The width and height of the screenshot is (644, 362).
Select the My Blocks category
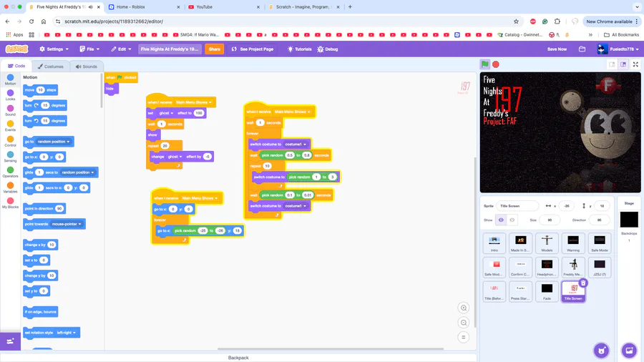(x=10, y=203)
